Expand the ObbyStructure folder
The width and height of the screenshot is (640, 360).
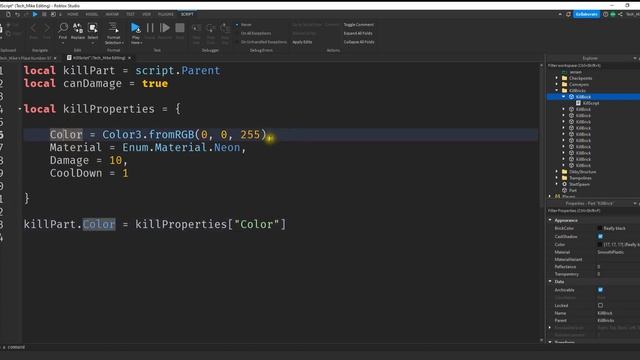[557, 172]
